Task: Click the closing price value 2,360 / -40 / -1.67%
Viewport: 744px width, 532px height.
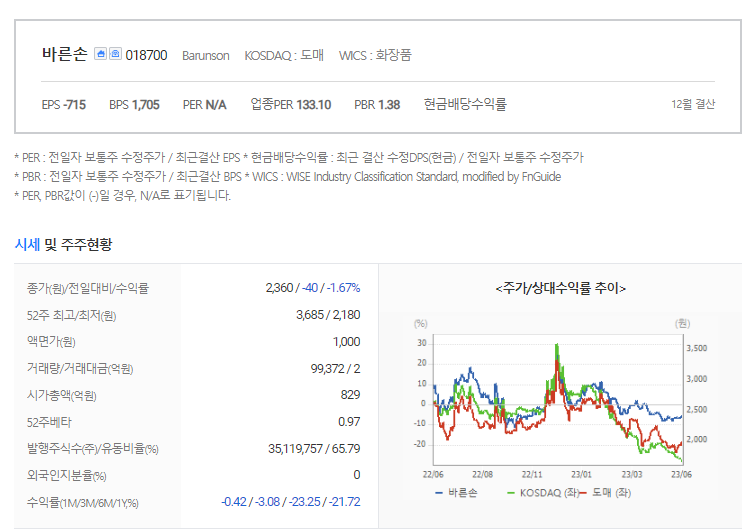Action: (x=313, y=288)
